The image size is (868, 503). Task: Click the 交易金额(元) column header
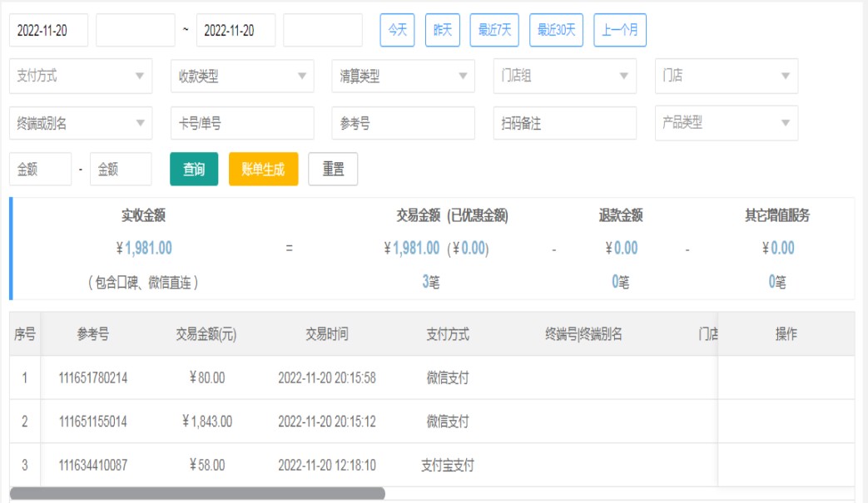coord(206,334)
